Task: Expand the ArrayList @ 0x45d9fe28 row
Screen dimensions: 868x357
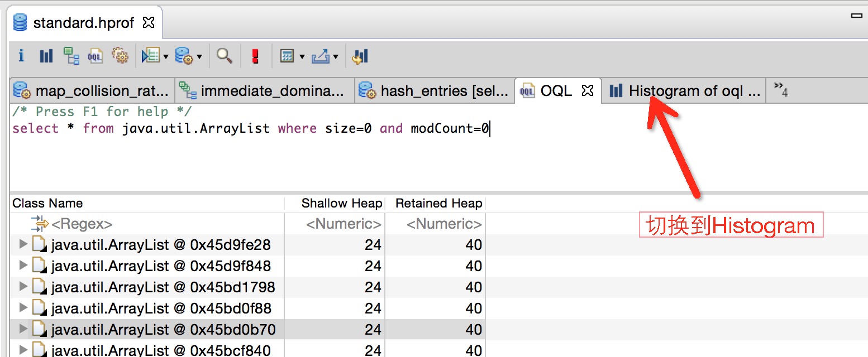Action: point(23,244)
